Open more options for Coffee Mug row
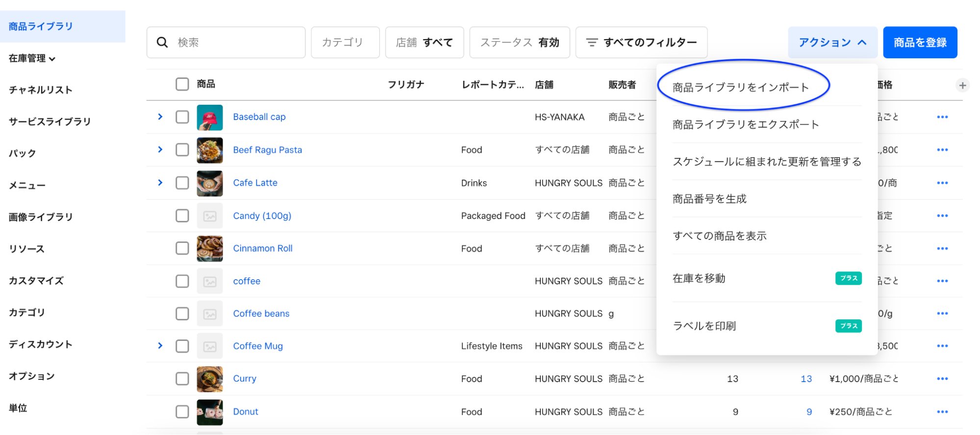 coord(942,346)
